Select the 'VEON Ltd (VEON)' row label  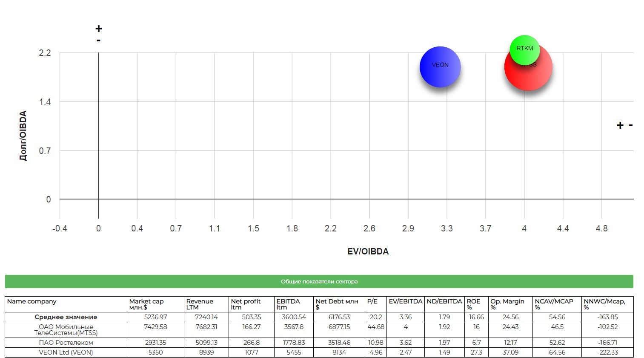[66, 352]
